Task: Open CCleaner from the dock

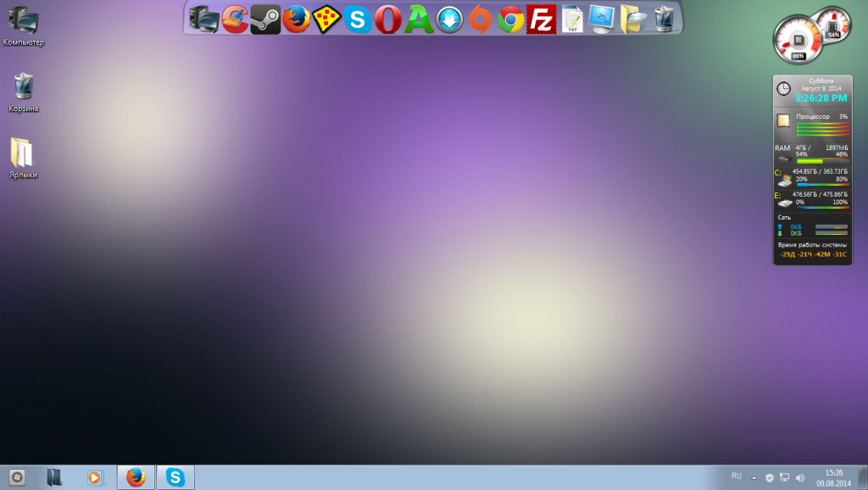Action: point(235,19)
